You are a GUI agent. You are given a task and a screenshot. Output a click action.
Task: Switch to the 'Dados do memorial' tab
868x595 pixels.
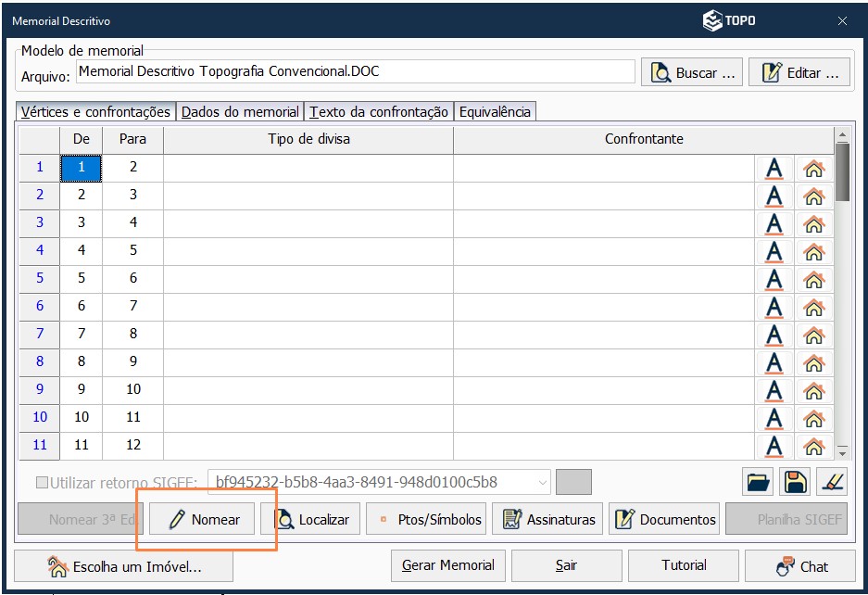238,110
